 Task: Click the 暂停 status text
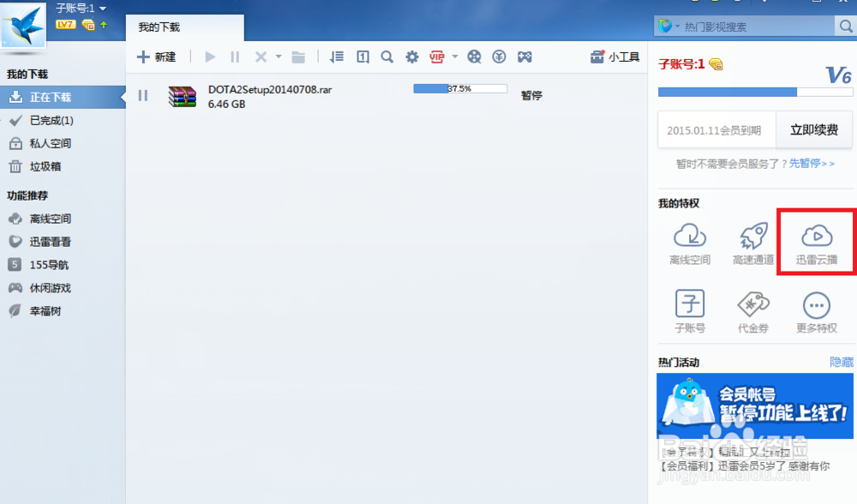point(531,96)
